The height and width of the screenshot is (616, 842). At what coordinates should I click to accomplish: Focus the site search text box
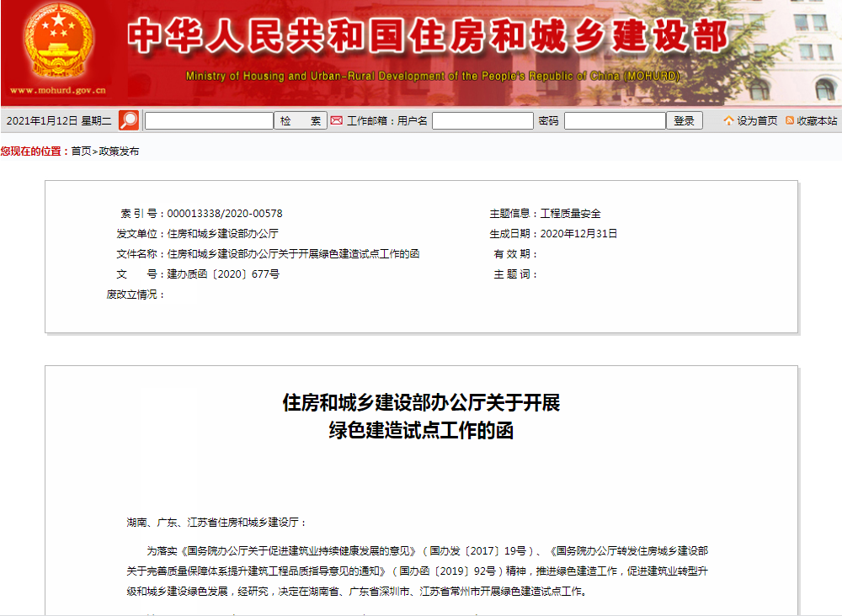click(x=210, y=120)
